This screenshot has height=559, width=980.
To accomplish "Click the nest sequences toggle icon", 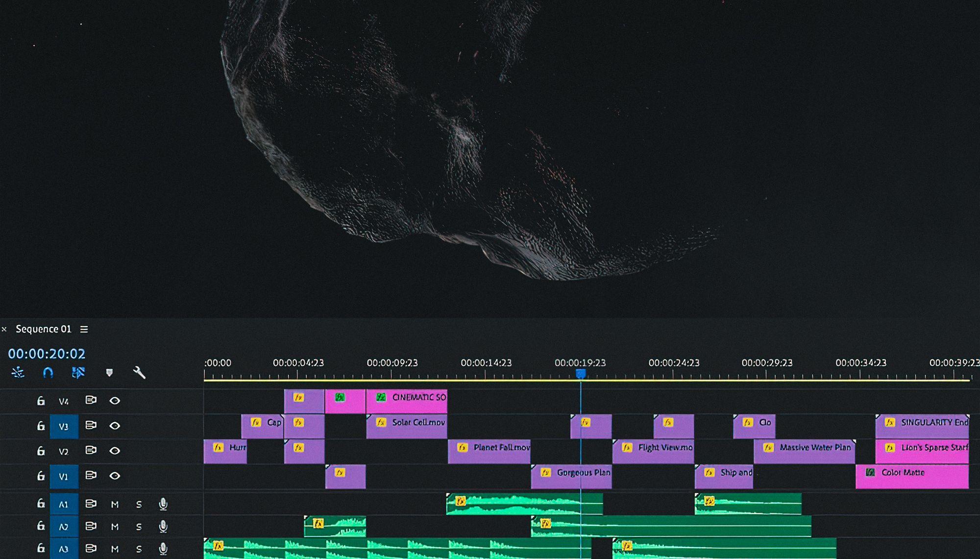I will (x=18, y=373).
